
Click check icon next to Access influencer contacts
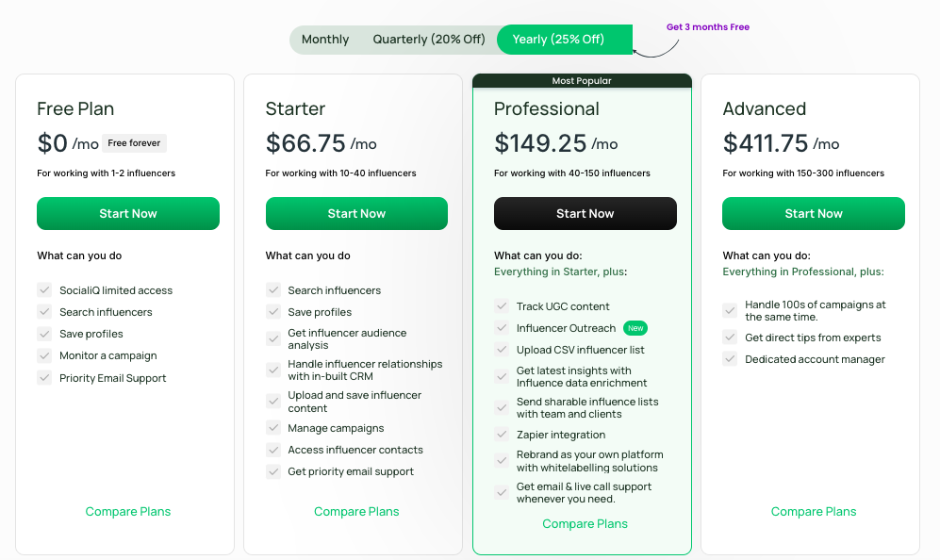[273, 450]
